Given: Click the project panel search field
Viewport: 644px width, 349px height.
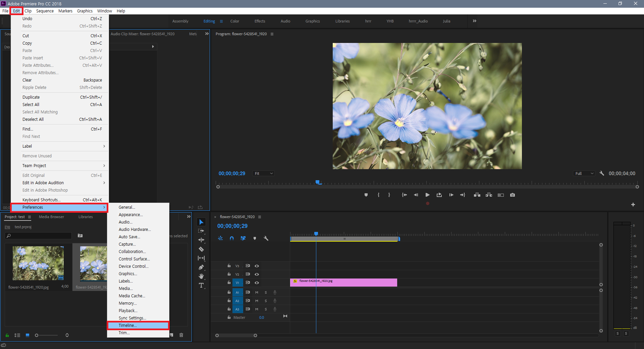Looking at the screenshot, I should 39,236.
